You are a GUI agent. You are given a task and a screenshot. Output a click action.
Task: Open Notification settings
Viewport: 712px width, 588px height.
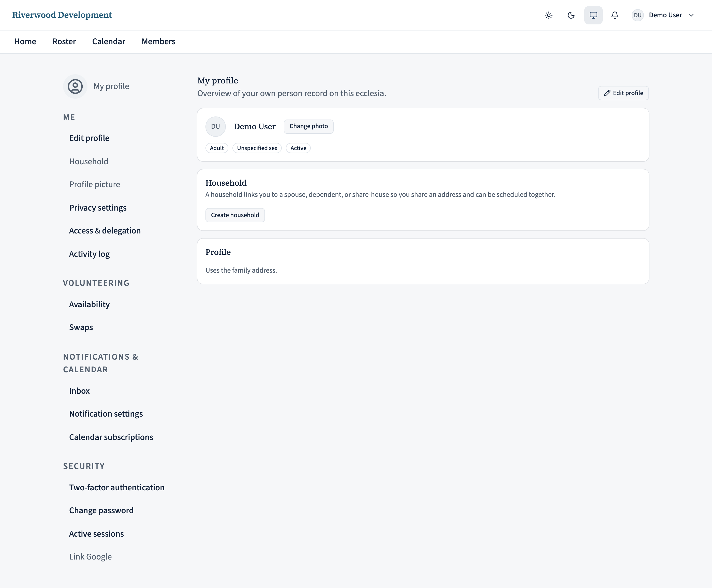click(x=106, y=414)
